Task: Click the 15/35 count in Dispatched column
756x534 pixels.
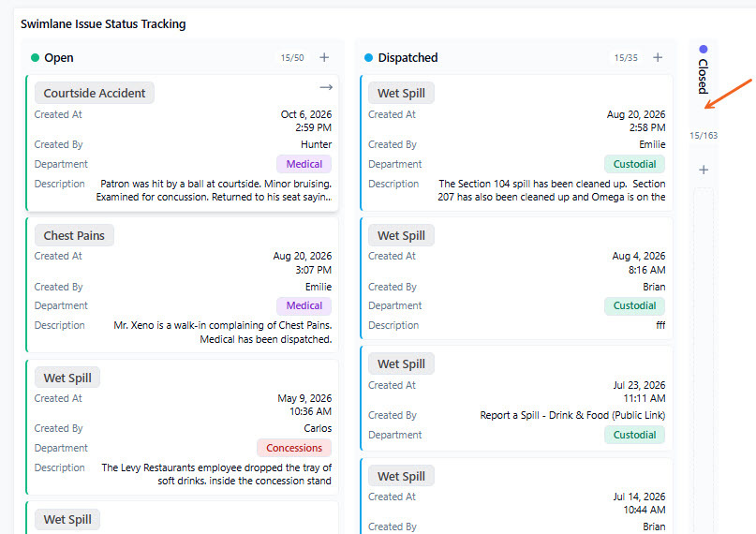Action: [626, 58]
